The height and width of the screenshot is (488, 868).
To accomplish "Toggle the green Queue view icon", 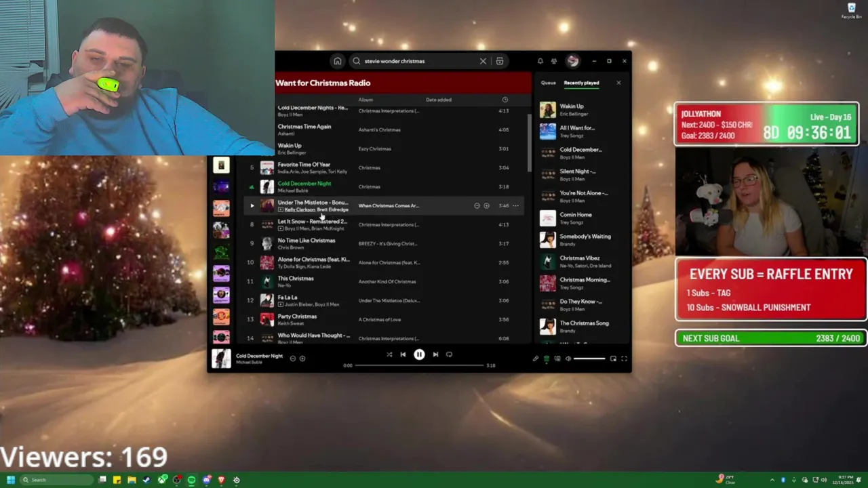I will pyautogui.click(x=547, y=359).
